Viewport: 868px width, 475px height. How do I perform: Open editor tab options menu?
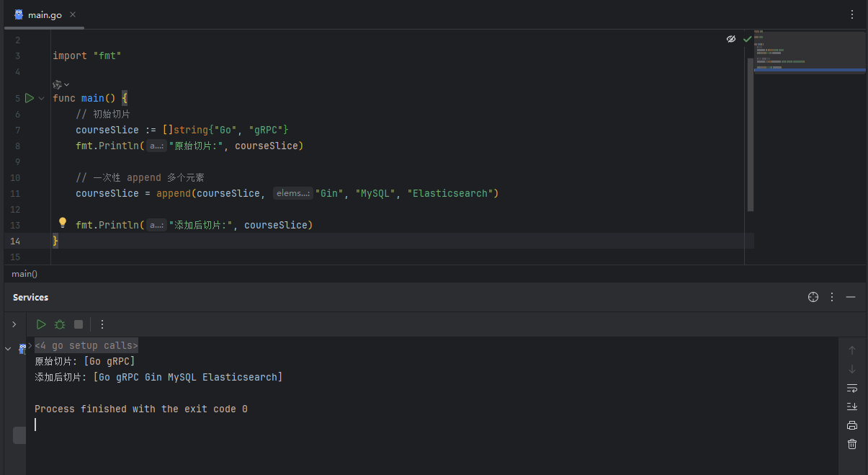[x=852, y=14]
